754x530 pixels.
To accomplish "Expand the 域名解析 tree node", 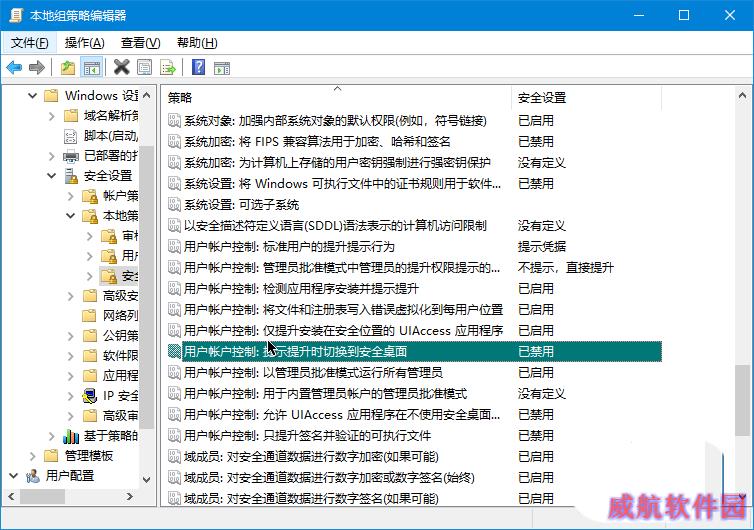I will [52, 116].
